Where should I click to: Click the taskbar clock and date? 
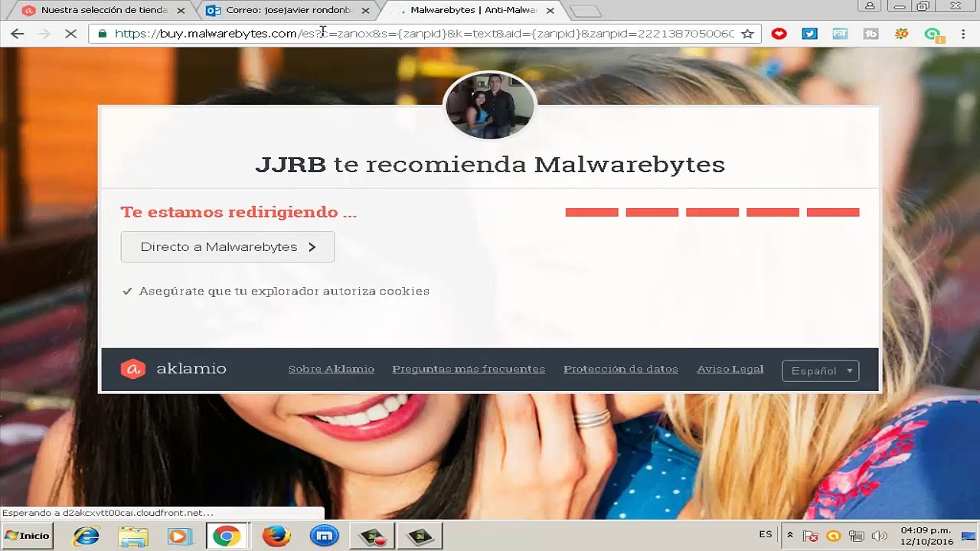926,536
